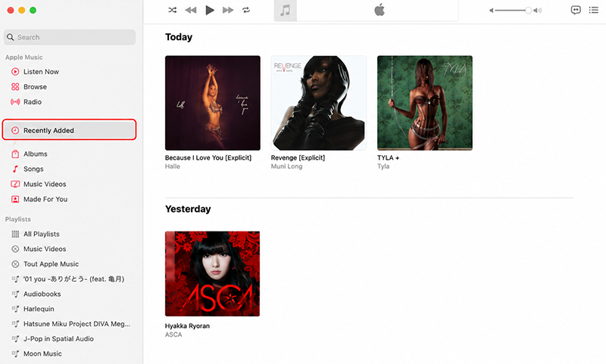606x364 pixels.
Task: Click the low-volume speaker icon
Action: tap(491, 11)
